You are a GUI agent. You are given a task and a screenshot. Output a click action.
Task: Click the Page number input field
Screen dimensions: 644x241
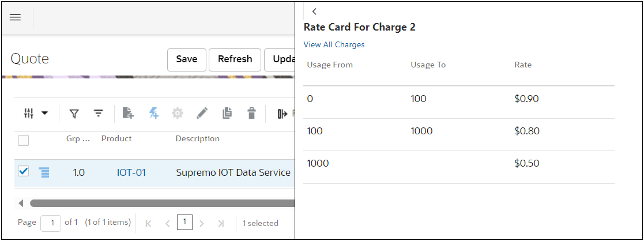51,223
